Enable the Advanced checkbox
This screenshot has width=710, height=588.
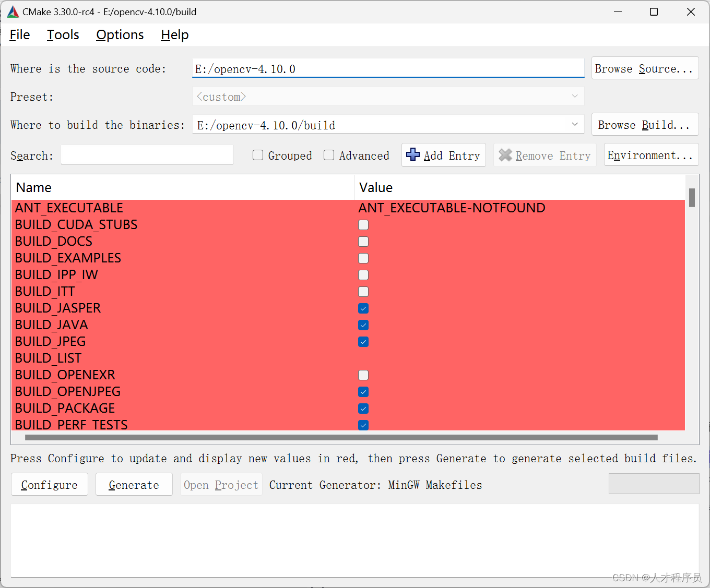[x=329, y=155]
